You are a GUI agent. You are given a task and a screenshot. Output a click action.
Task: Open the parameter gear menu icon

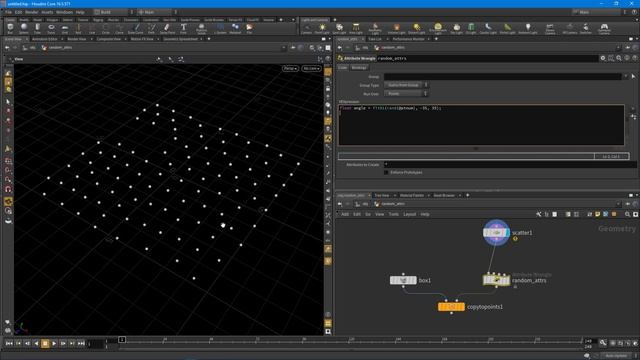point(603,58)
